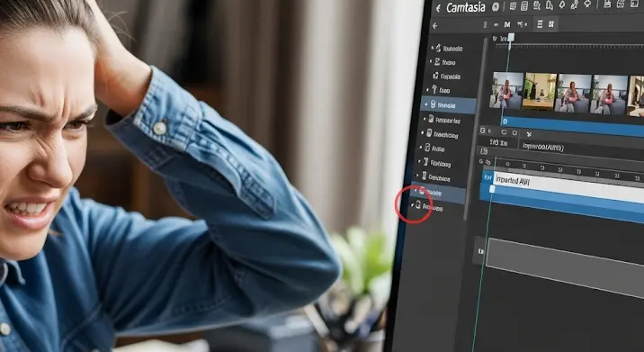Open the three-line list icon in the second toolbar
Screen dimensions: 644x352
pos(540,24)
